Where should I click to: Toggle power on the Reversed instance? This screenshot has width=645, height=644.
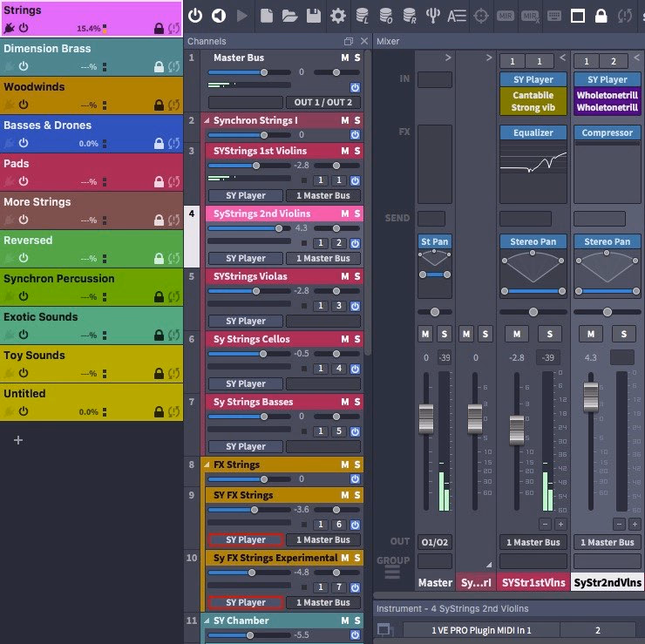[24, 258]
